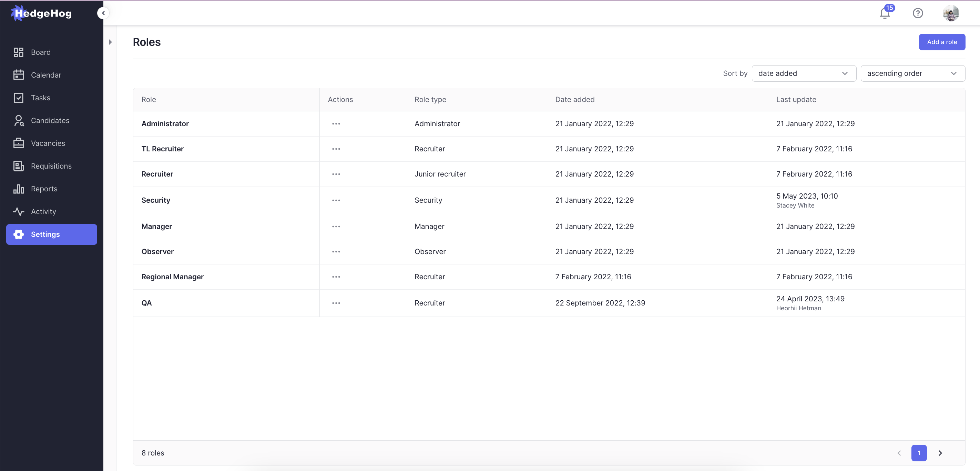Click the Vacancies briefcase icon

click(x=19, y=143)
